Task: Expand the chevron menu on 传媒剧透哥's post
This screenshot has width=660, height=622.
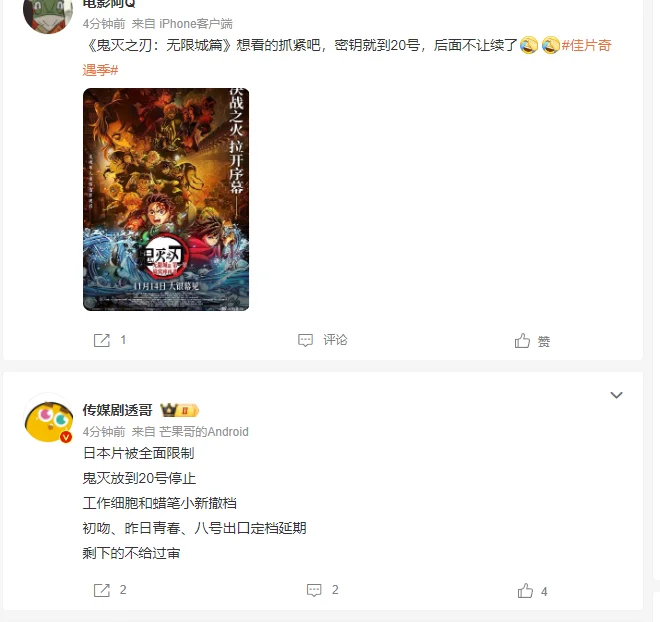Action: (616, 395)
